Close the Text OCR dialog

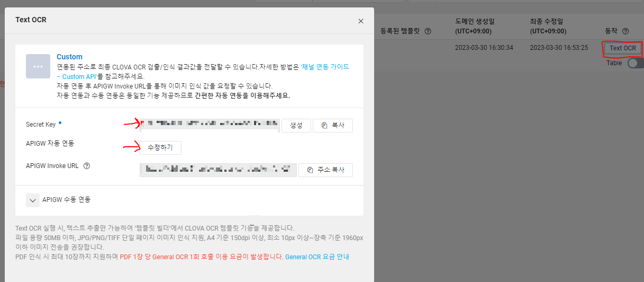[x=361, y=21]
